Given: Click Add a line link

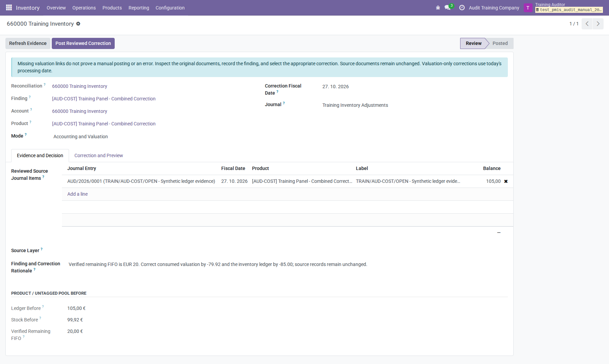Looking at the screenshot, I should click(77, 194).
